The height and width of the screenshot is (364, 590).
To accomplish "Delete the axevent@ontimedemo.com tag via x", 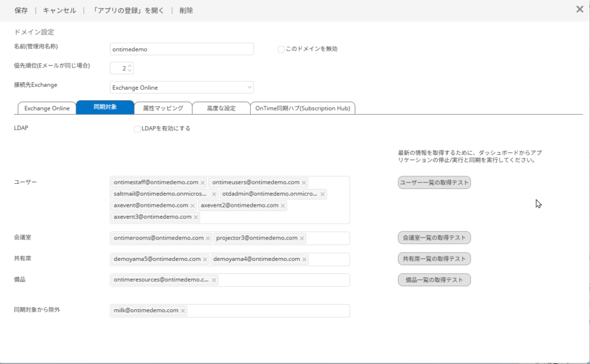I will (192, 206).
